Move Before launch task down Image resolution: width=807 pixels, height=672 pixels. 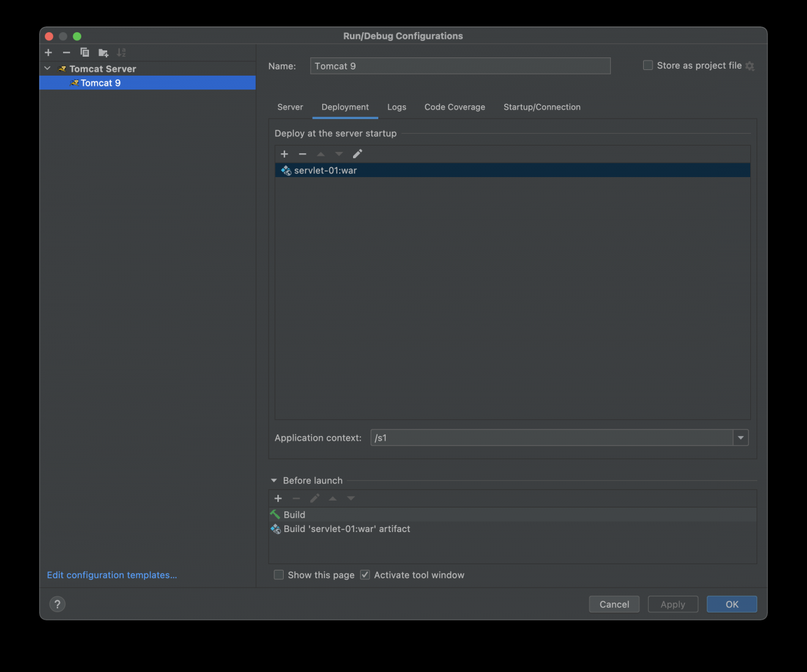pos(351,498)
